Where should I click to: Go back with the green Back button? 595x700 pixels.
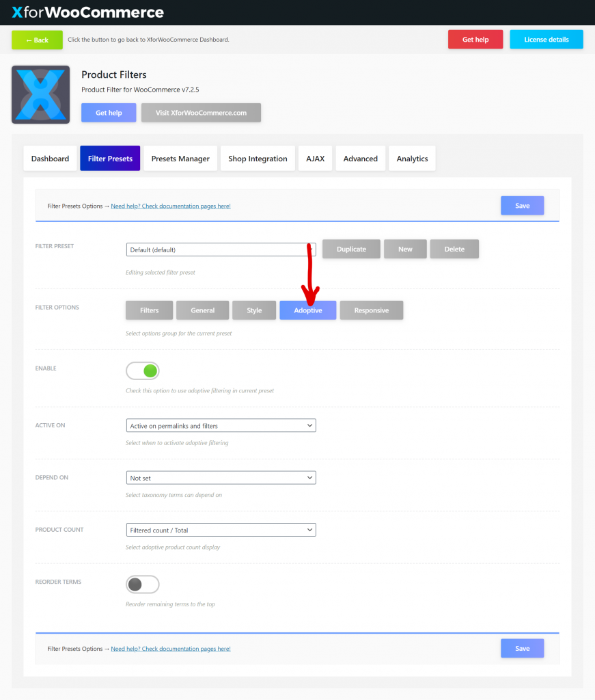pos(37,40)
